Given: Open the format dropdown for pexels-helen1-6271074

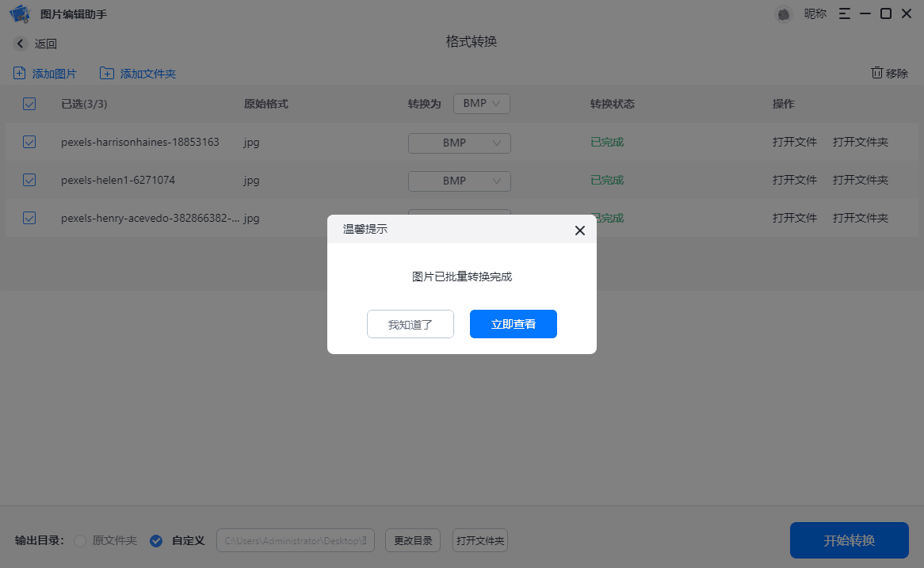Looking at the screenshot, I should pyautogui.click(x=459, y=181).
